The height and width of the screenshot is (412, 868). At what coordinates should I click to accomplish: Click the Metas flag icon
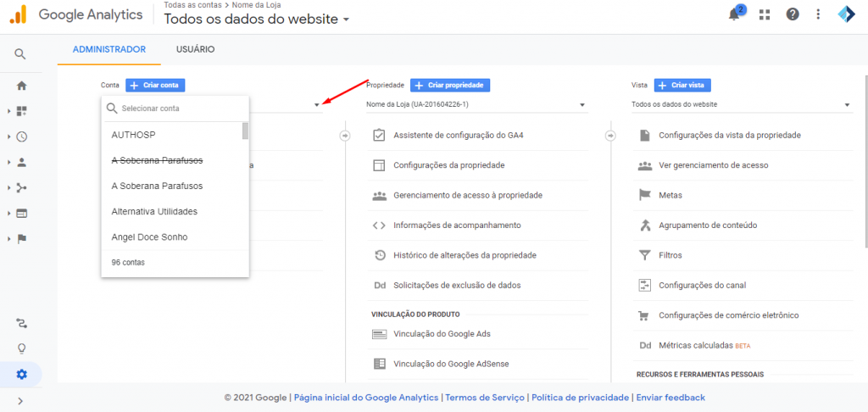644,195
